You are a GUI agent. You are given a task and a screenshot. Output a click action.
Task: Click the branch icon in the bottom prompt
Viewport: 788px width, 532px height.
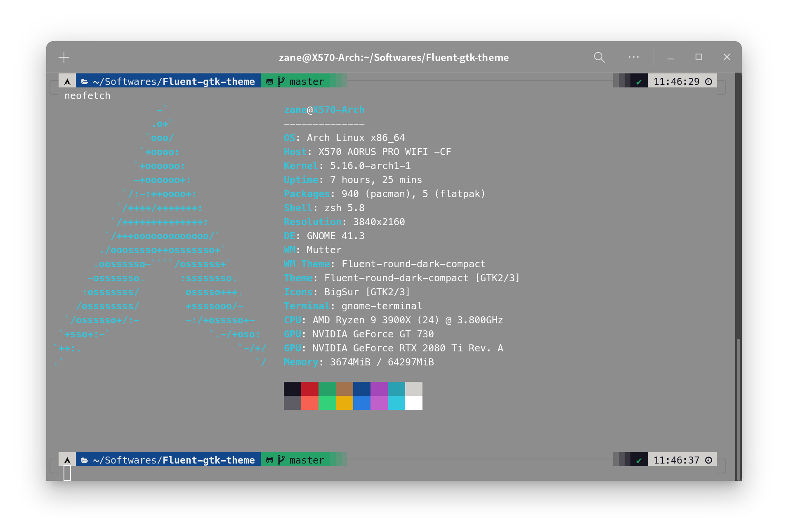pos(281,460)
